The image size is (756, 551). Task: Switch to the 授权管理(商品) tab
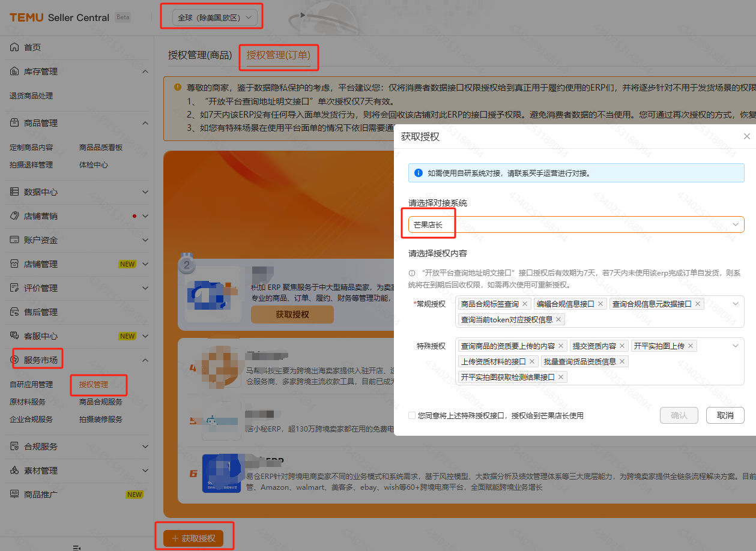[x=200, y=55]
